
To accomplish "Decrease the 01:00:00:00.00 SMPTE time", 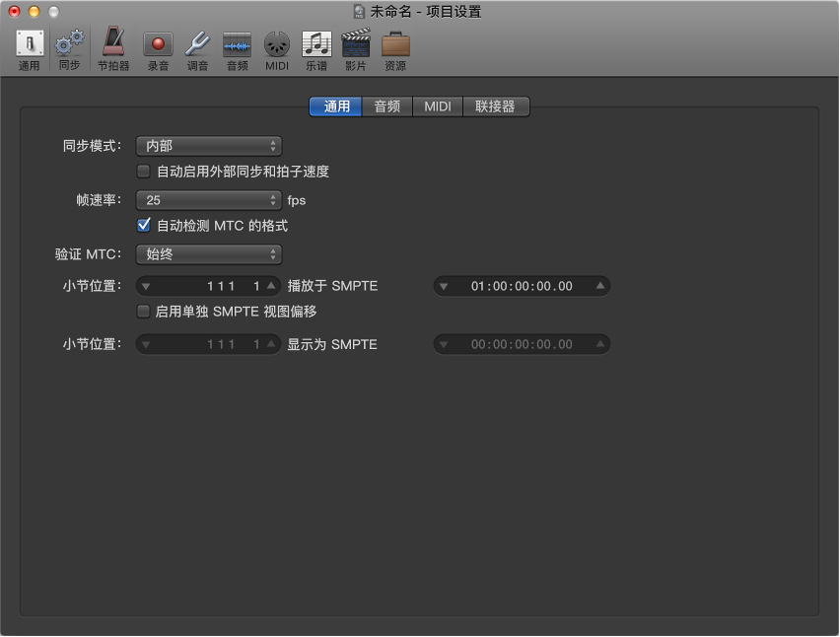I will (x=444, y=287).
